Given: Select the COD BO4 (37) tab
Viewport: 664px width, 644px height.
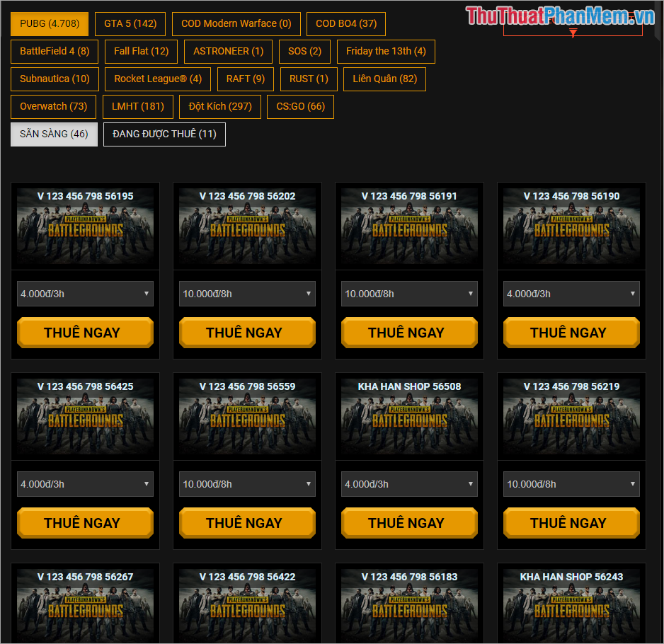Looking at the screenshot, I should pyautogui.click(x=345, y=23).
